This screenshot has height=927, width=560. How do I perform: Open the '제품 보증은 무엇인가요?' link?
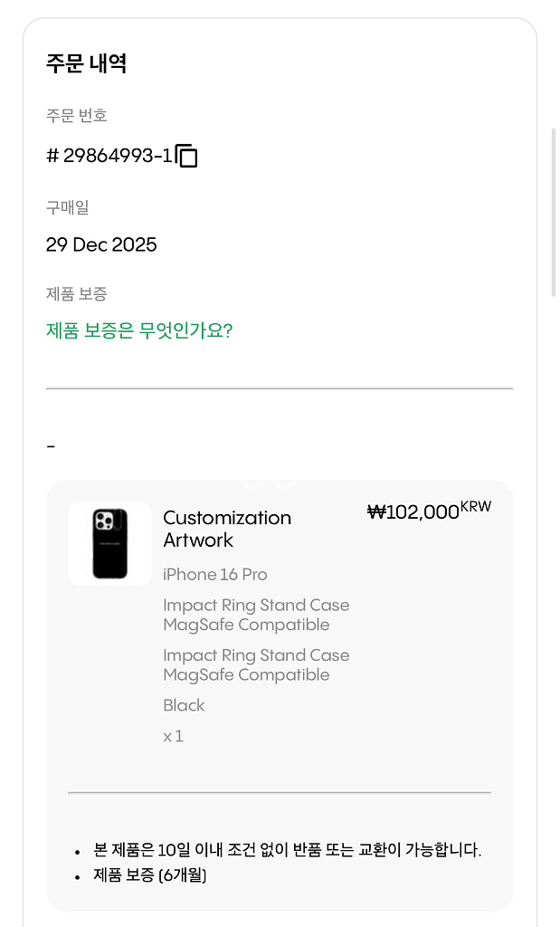click(139, 330)
